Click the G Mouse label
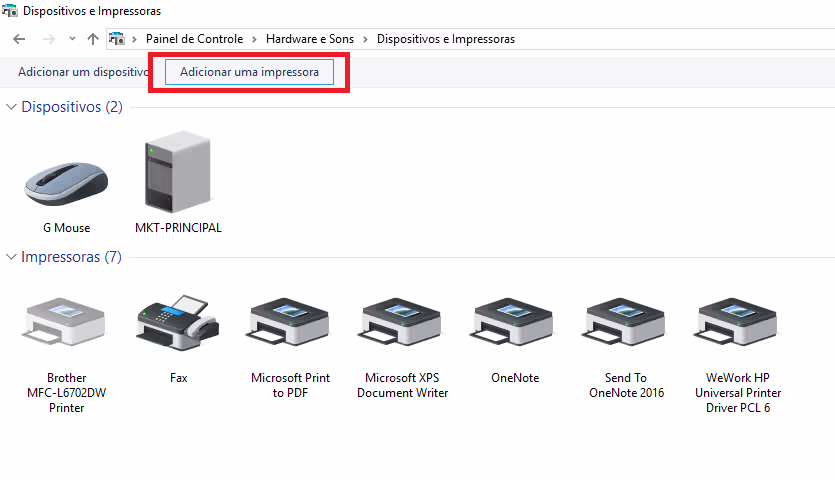This screenshot has width=835, height=480. coord(67,228)
